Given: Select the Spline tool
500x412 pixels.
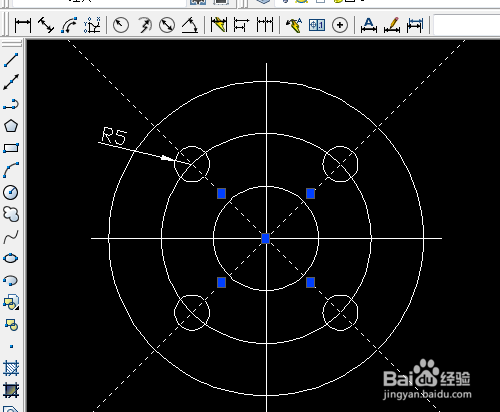Looking at the screenshot, I should pyautogui.click(x=11, y=236).
